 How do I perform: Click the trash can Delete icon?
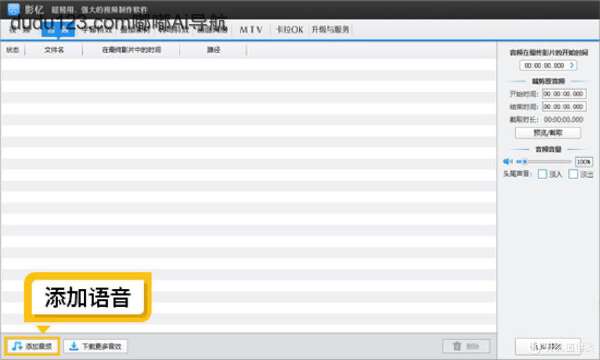[457, 346]
